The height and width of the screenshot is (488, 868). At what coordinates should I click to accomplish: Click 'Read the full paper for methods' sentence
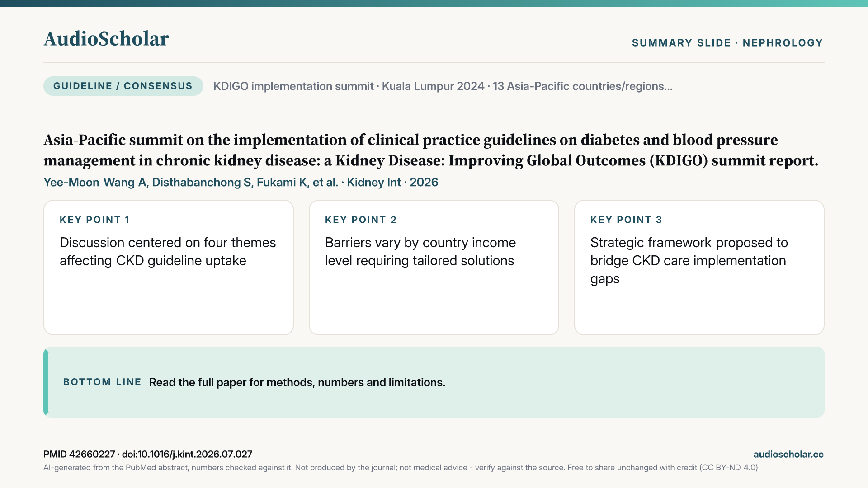pyautogui.click(x=297, y=382)
